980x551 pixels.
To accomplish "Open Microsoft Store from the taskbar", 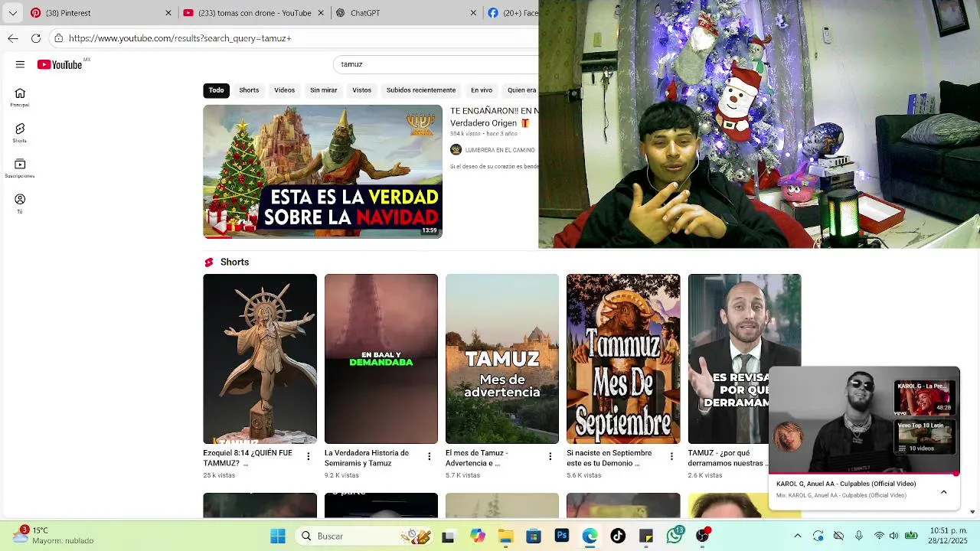I will click(x=534, y=536).
